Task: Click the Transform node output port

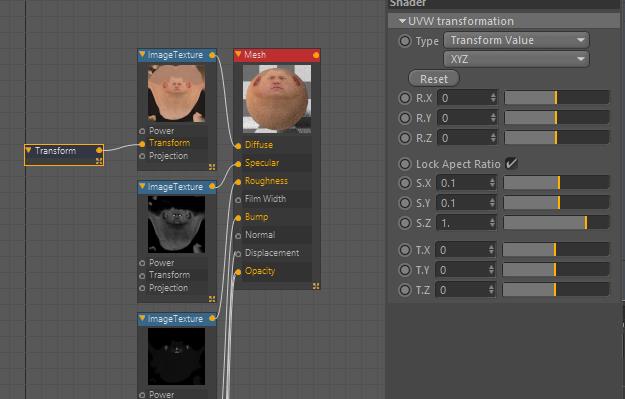Action: coord(99,150)
